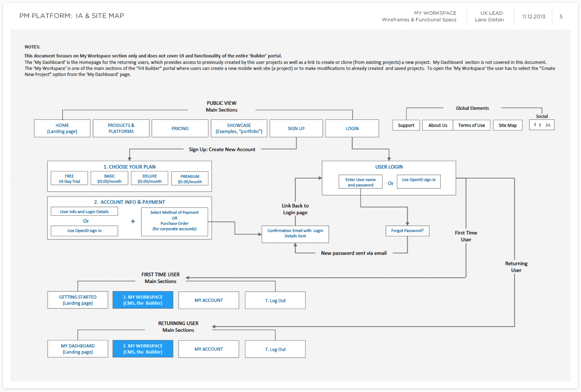Choose the FREE 14-Day Trial plan
Image resolution: width=581 pixels, height=392 pixels.
point(69,179)
